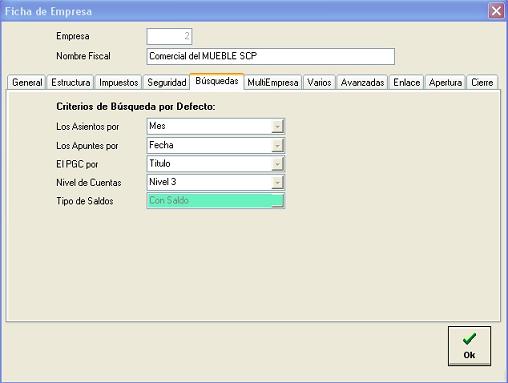Switch to the Estructura tab
This screenshot has width=508, height=383.
(x=71, y=82)
